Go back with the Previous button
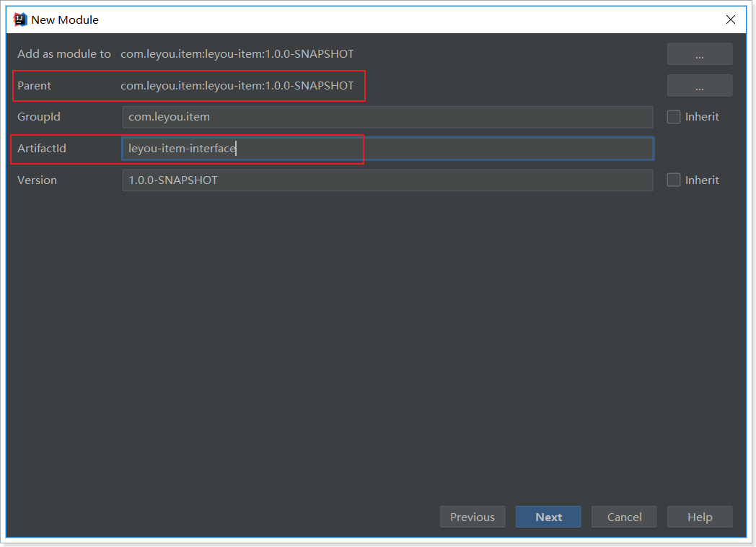Screen dimensions: 756x547 click(472, 517)
